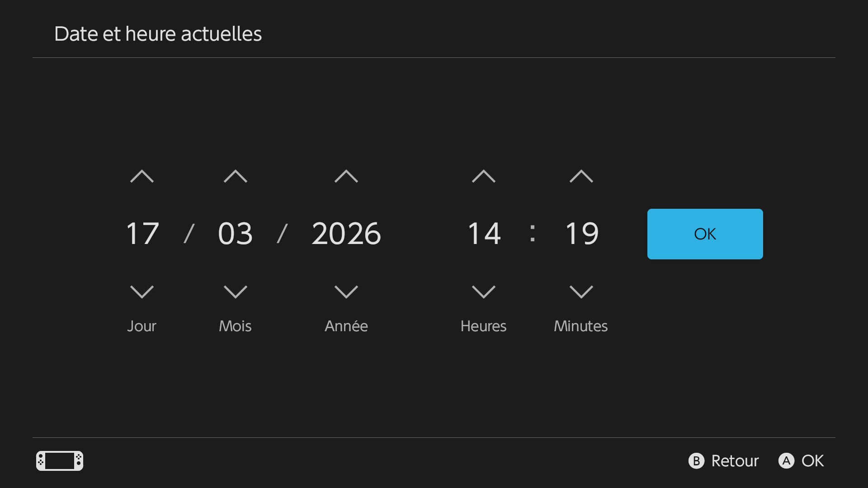Increase the Minutes value with up arrow
Viewport: 868px width, 488px height.
(581, 177)
